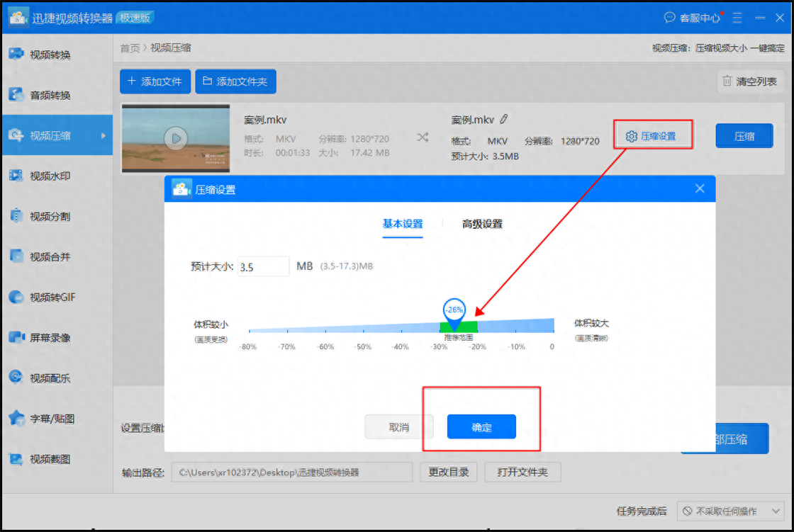Click the 预计大小 input field
Image resolution: width=794 pixels, height=532 pixels.
[x=263, y=267]
